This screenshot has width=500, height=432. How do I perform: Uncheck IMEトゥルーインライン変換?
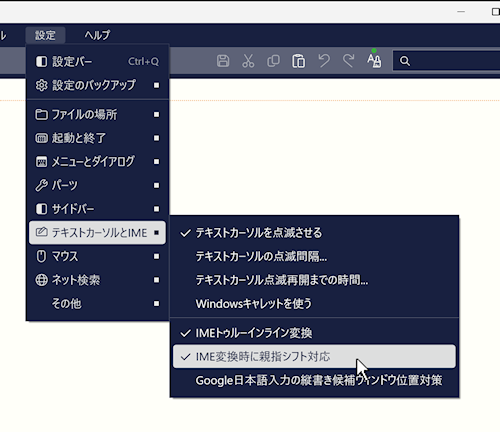click(314, 333)
